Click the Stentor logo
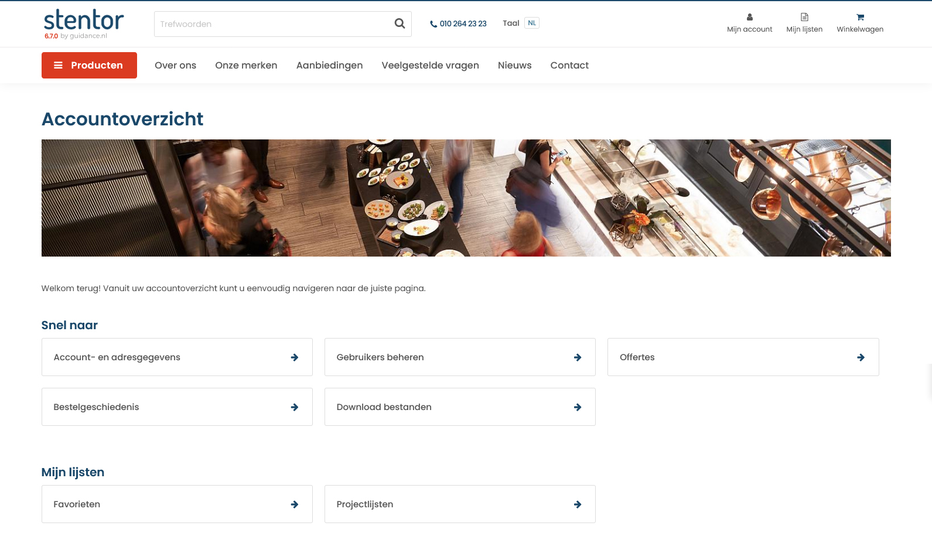932x560 pixels. coord(84,21)
